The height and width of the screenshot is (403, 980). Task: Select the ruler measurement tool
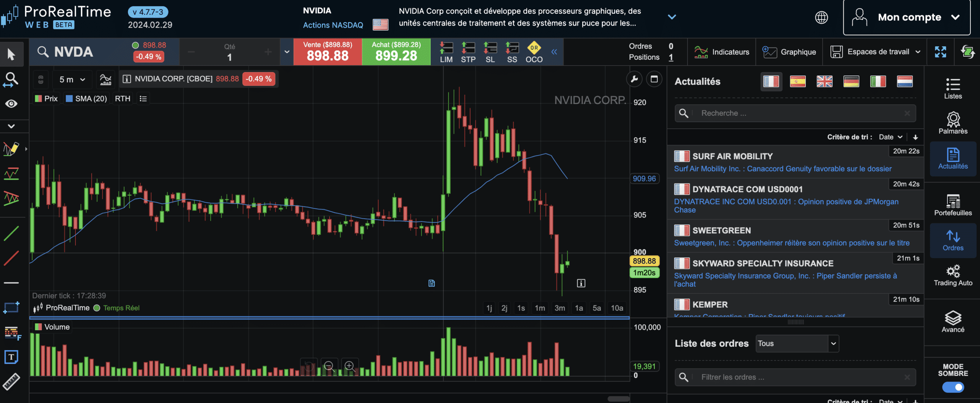11,382
